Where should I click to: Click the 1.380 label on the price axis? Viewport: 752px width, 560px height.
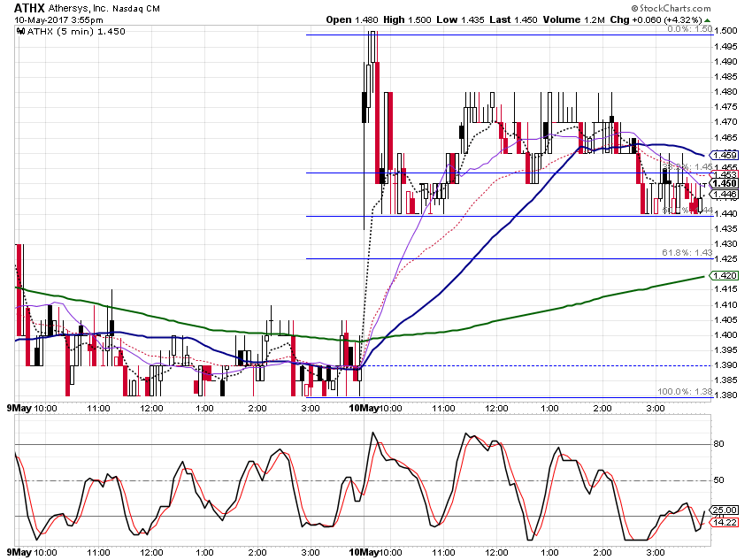725,396
